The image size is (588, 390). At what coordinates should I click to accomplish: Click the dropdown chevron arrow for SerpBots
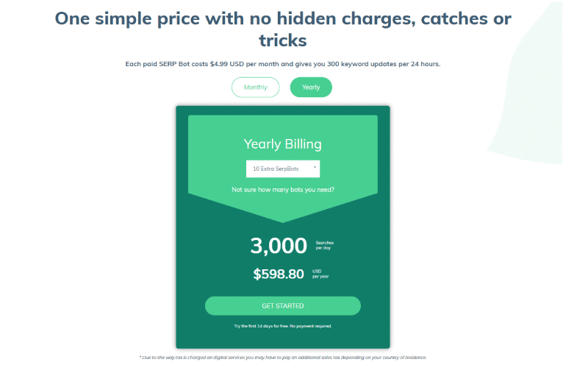click(315, 168)
